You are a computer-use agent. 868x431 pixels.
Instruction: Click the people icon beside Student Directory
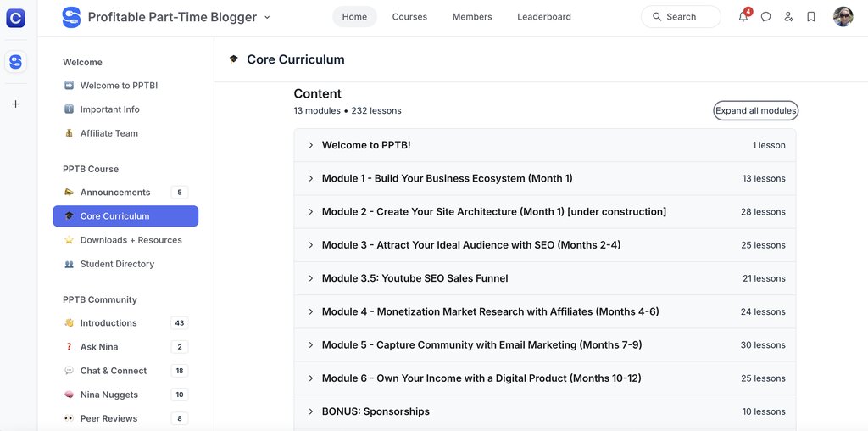[69, 264]
